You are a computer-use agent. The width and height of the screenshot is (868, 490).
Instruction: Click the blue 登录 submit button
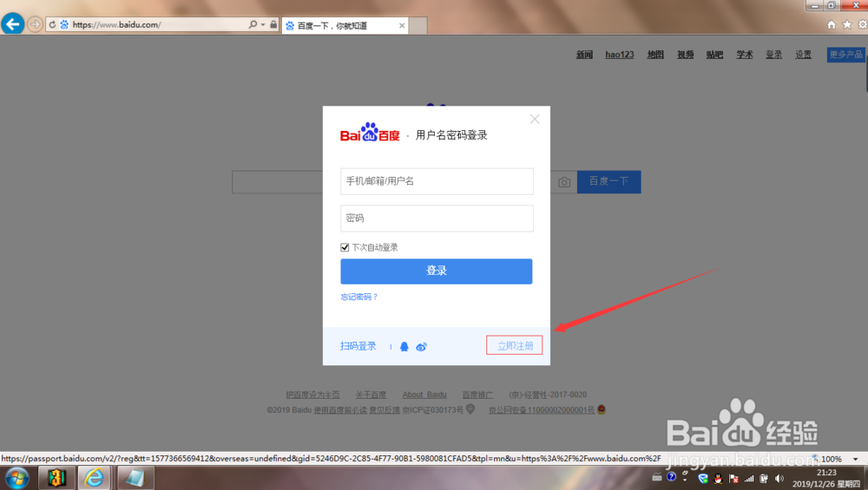click(x=437, y=271)
